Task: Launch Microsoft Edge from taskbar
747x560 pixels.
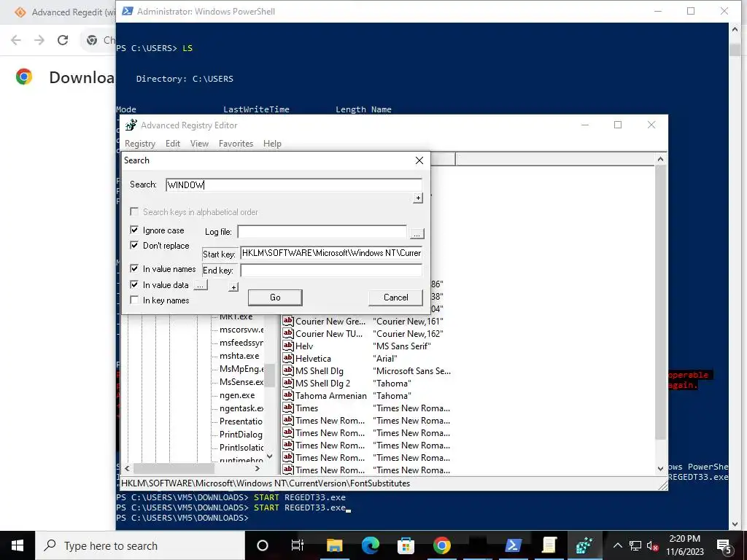Action: pyautogui.click(x=370, y=545)
